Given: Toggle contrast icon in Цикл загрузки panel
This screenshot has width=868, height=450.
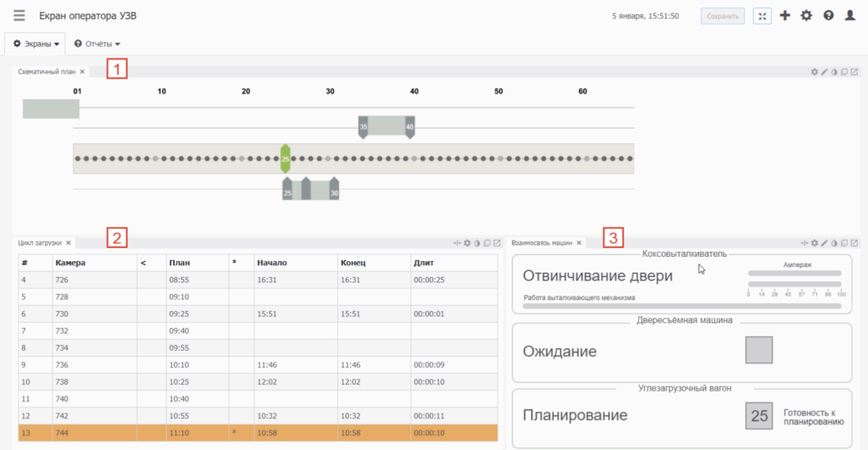Looking at the screenshot, I should point(476,243).
